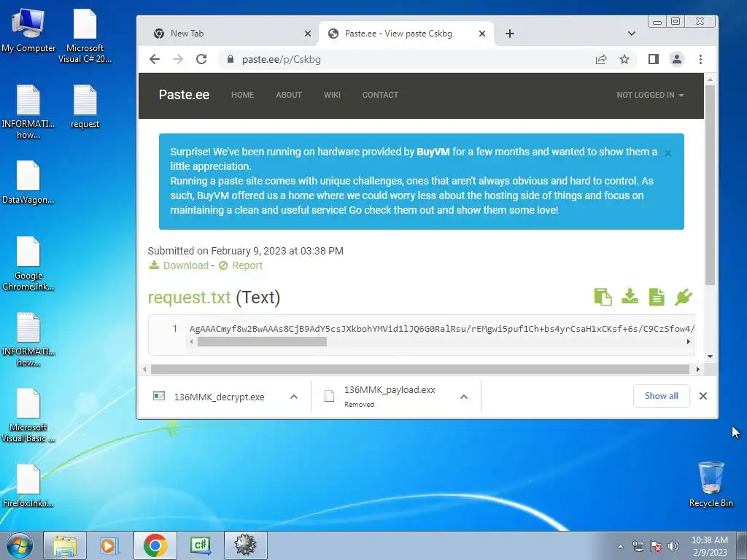This screenshot has width=747, height=560.
Task: Open the CONTACT nav item
Action: pyautogui.click(x=380, y=95)
